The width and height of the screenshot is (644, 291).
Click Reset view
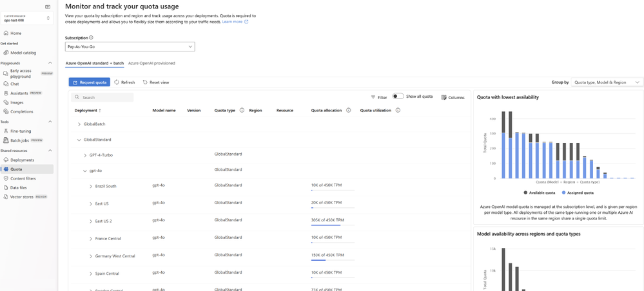point(155,82)
